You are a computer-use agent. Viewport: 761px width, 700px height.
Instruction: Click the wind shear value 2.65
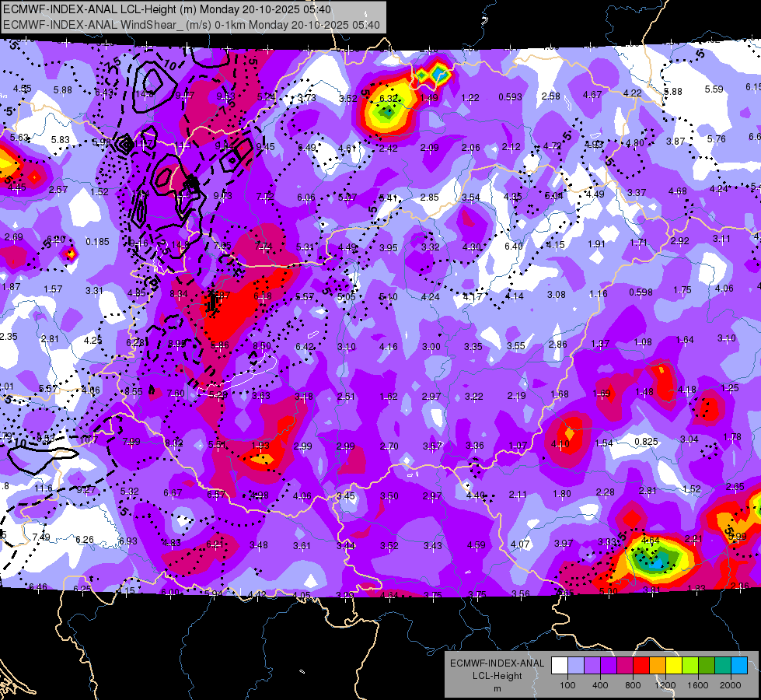coord(735,486)
